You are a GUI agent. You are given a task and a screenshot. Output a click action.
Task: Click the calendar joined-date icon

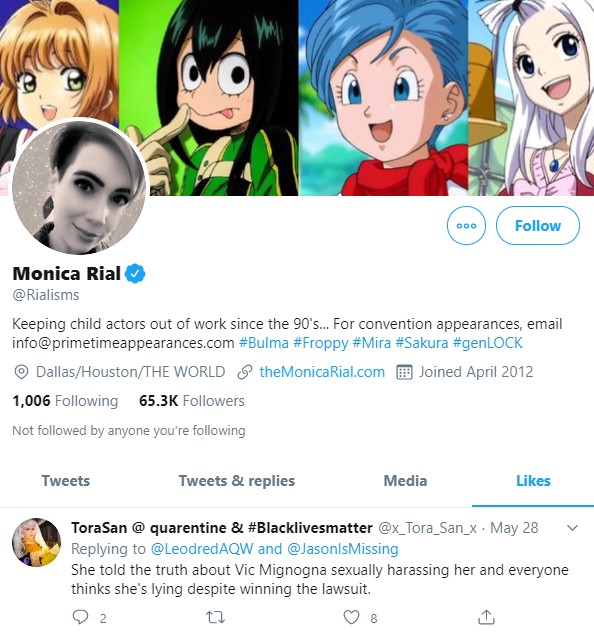pos(404,372)
